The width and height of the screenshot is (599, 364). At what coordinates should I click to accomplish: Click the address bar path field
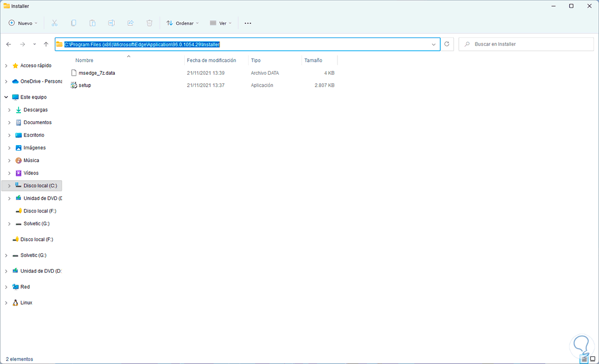248,44
